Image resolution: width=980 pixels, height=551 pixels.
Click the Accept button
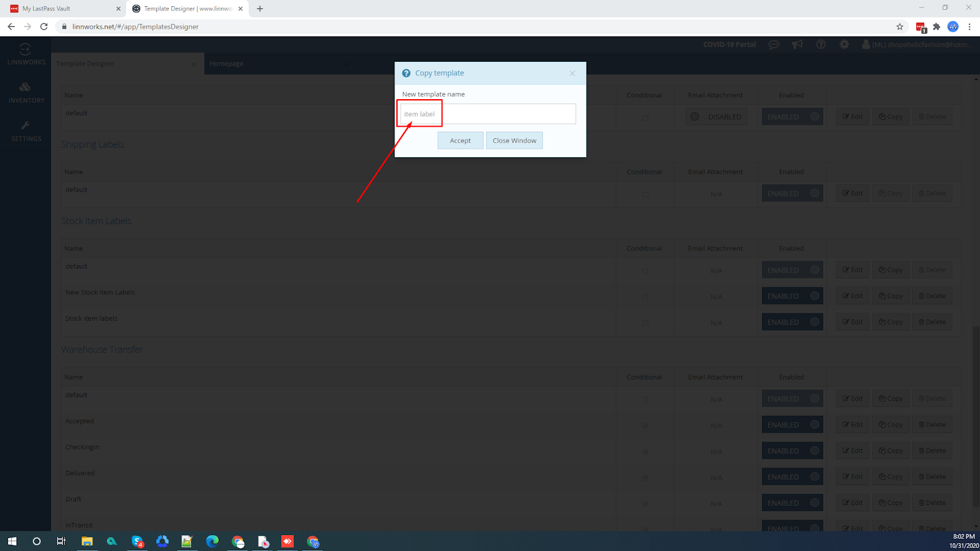tap(460, 141)
